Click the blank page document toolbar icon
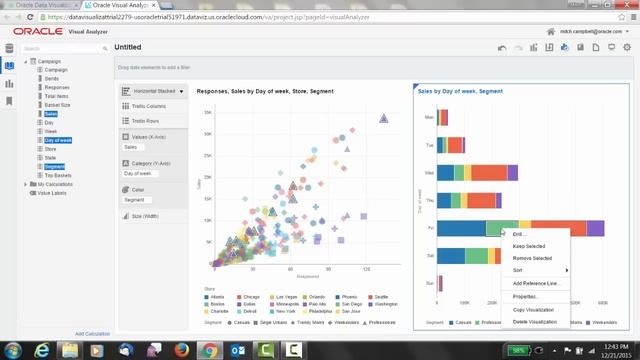Screen dimensions: 640x360 (x=596, y=47)
